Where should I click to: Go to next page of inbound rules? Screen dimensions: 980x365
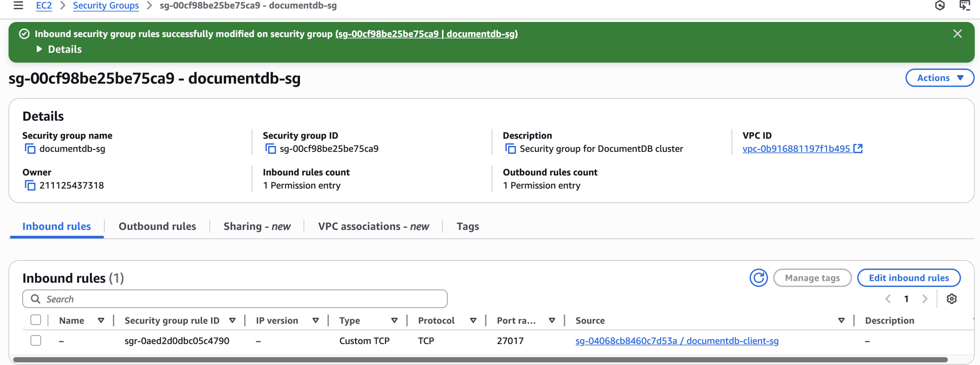click(925, 299)
